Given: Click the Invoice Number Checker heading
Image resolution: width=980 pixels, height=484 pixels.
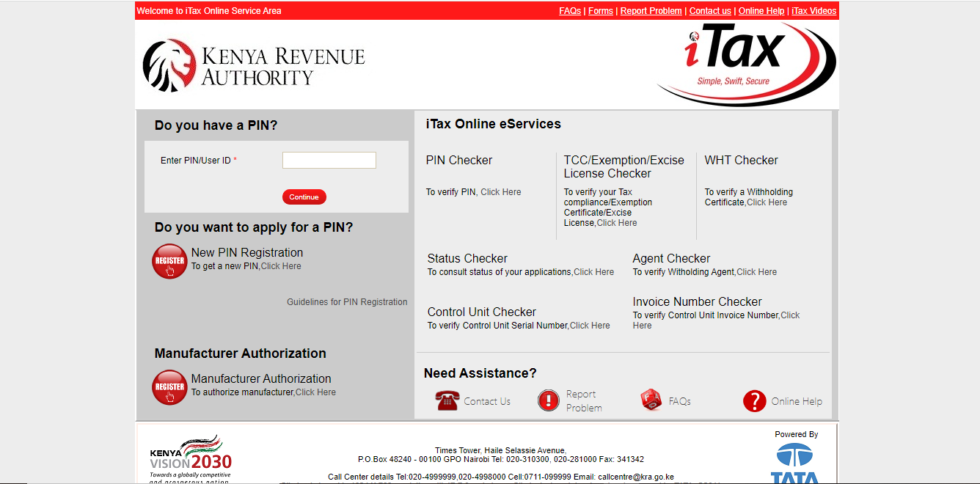Looking at the screenshot, I should [x=698, y=301].
